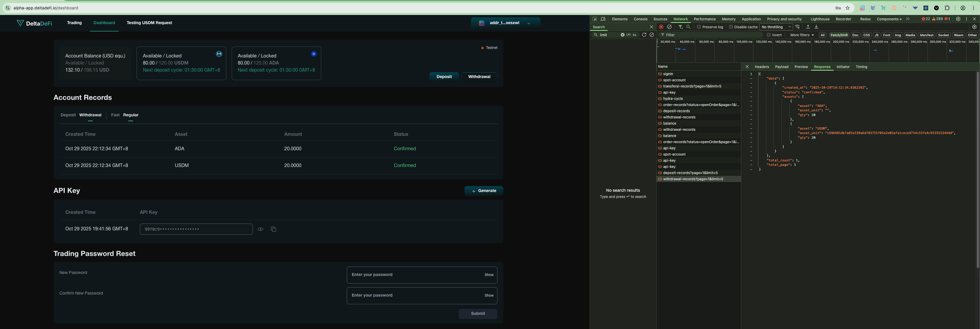This screenshot has height=329, width=980.
Task: Open DevTools settings gear
Action: (x=958, y=19)
